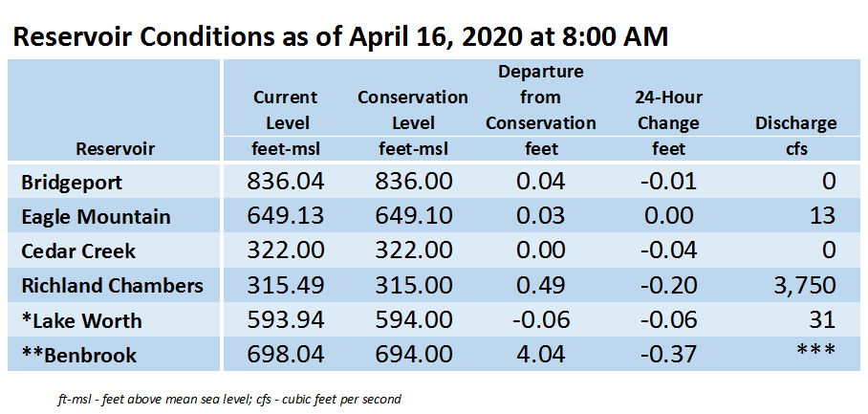This screenshot has height=414, width=868.
Task: Select Eagle Mountain current level 649.13
Action: tap(285, 216)
